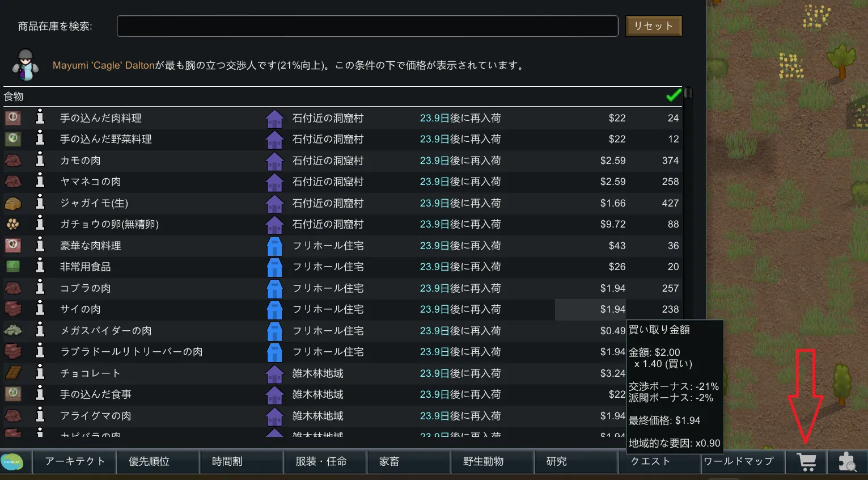
Task: Click the item list scrollbar handle
Action: (688, 93)
